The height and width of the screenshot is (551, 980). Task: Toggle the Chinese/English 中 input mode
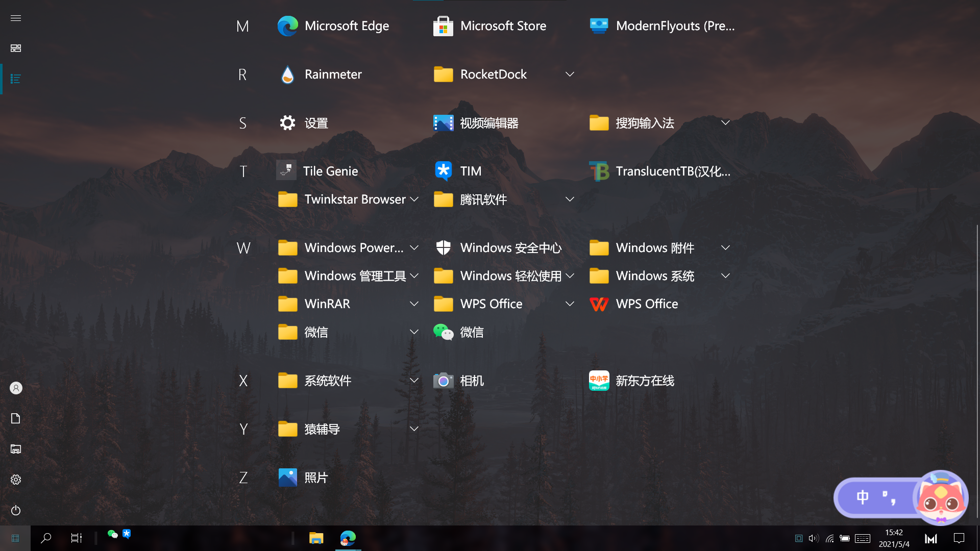(863, 497)
